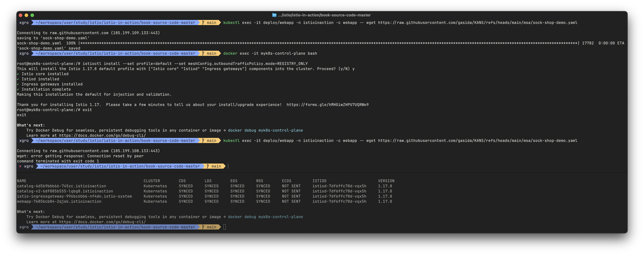Click the green zoom window button
This screenshot has width=644, height=255.
(x=32, y=15)
